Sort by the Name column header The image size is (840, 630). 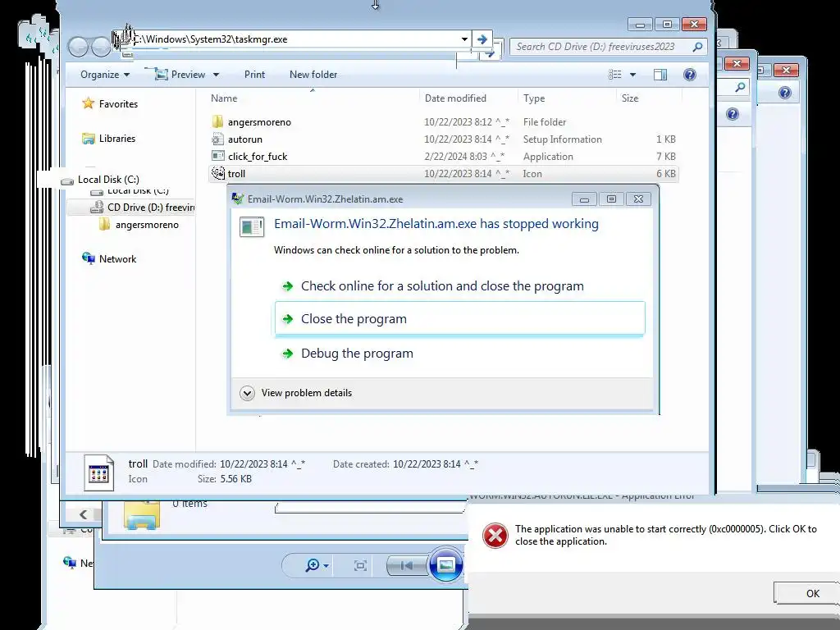click(x=224, y=98)
